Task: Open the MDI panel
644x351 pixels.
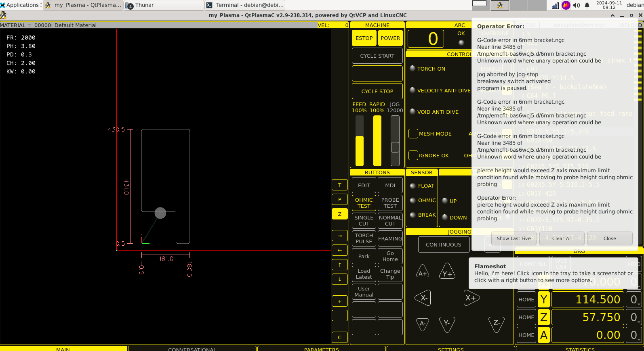Action: [x=390, y=185]
